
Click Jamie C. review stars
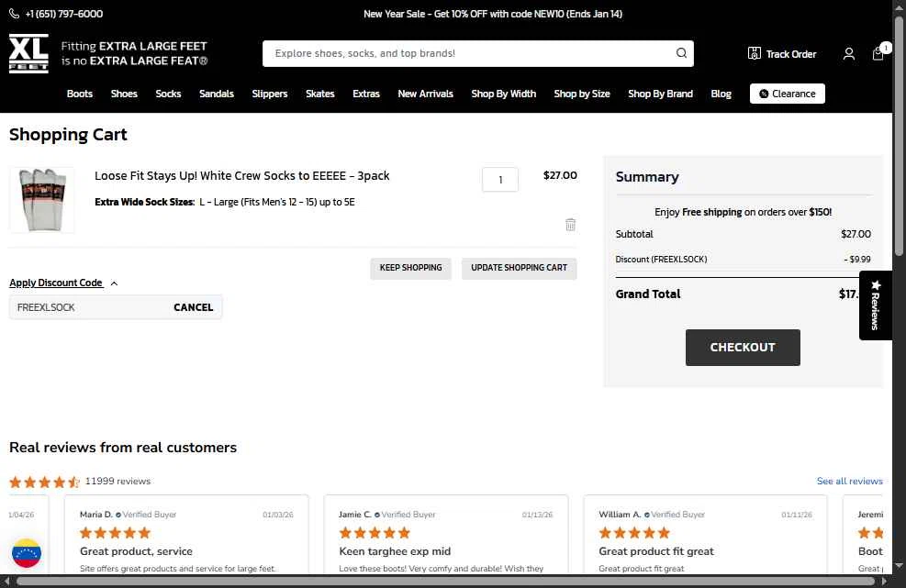point(375,533)
